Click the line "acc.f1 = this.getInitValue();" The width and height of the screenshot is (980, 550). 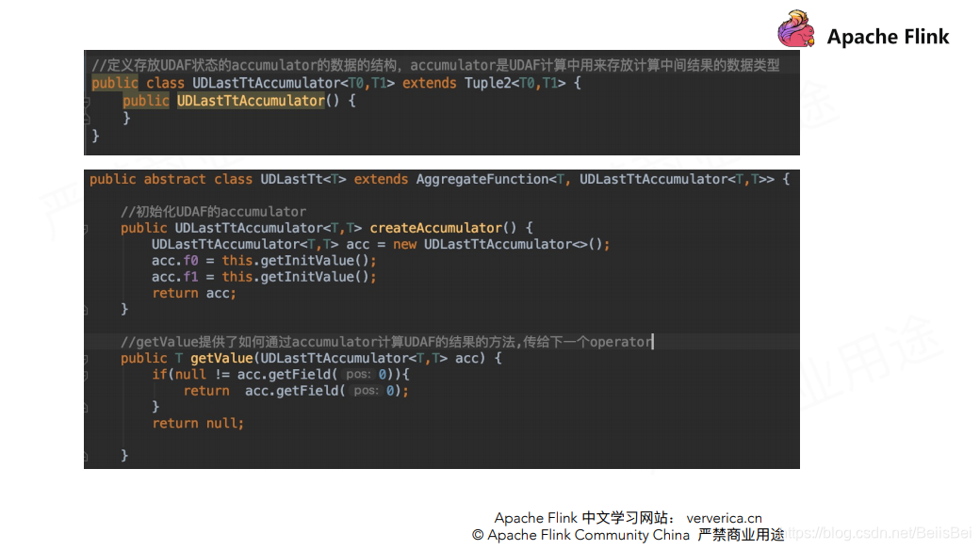point(264,277)
